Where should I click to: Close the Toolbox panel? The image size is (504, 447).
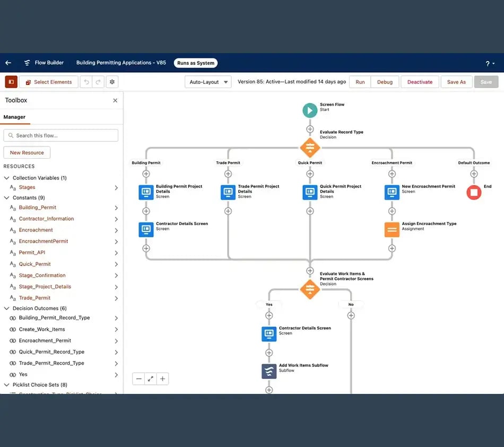tap(115, 101)
